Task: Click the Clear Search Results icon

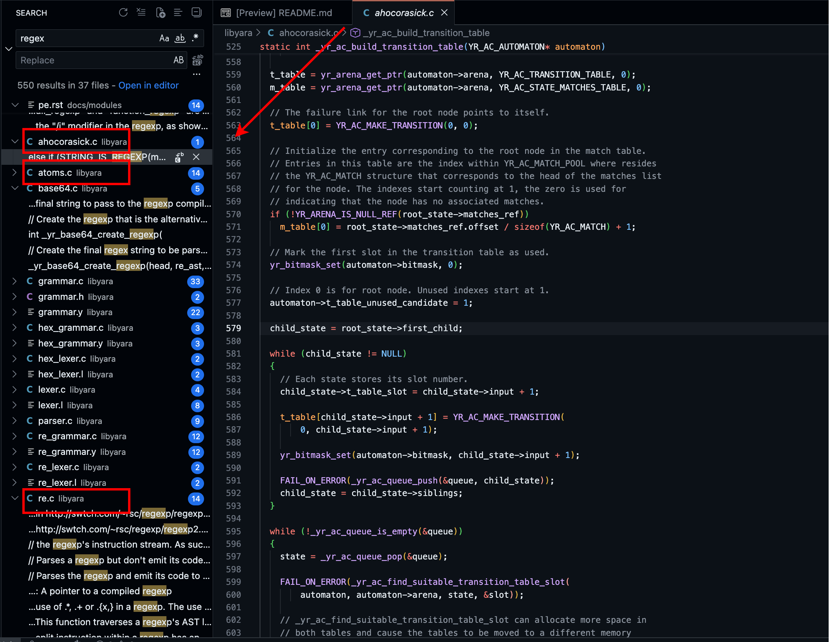Action: pyautogui.click(x=141, y=13)
